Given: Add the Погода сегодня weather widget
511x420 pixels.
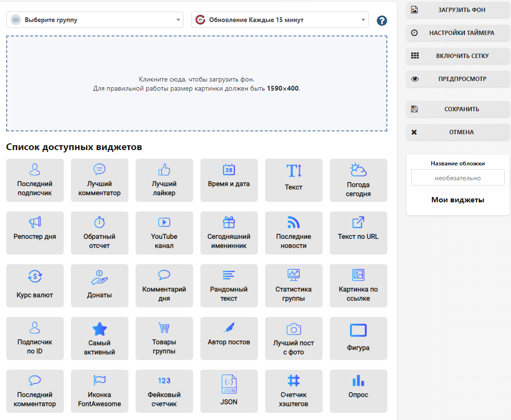Looking at the screenshot, I should coord(358,180).
